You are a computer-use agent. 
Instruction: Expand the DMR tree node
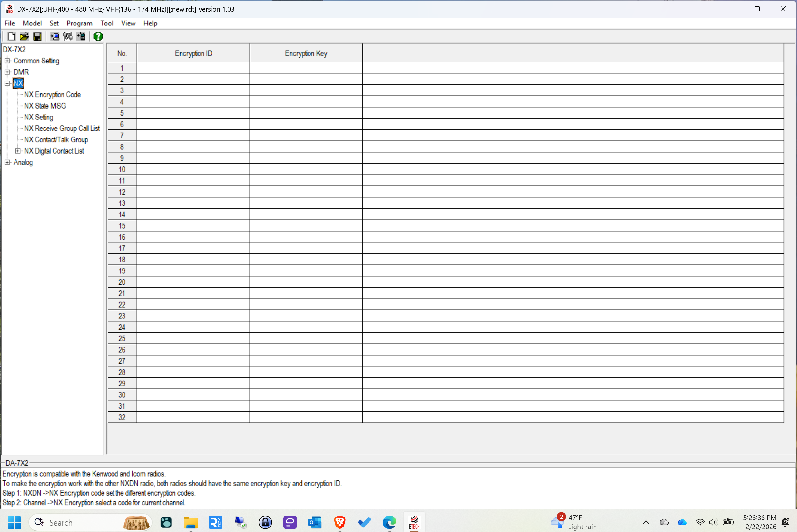coord(7,72)
